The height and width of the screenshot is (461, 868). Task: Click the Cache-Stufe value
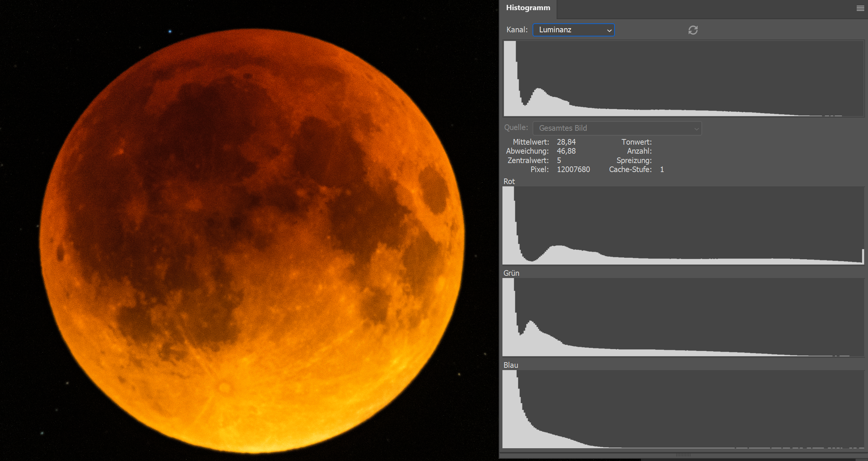662,169
